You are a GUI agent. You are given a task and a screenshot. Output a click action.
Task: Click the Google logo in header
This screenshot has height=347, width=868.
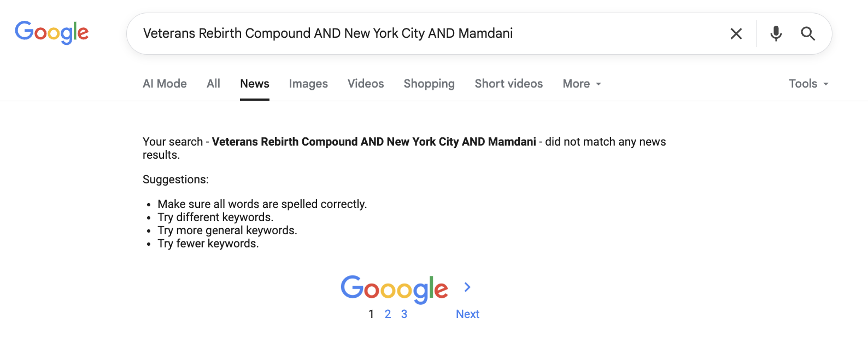click(52, 33)
